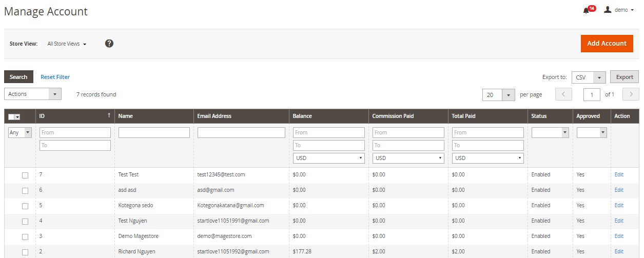
Task: Select the checkbox for Kotegona sedo
Action: tap(25, 206)
